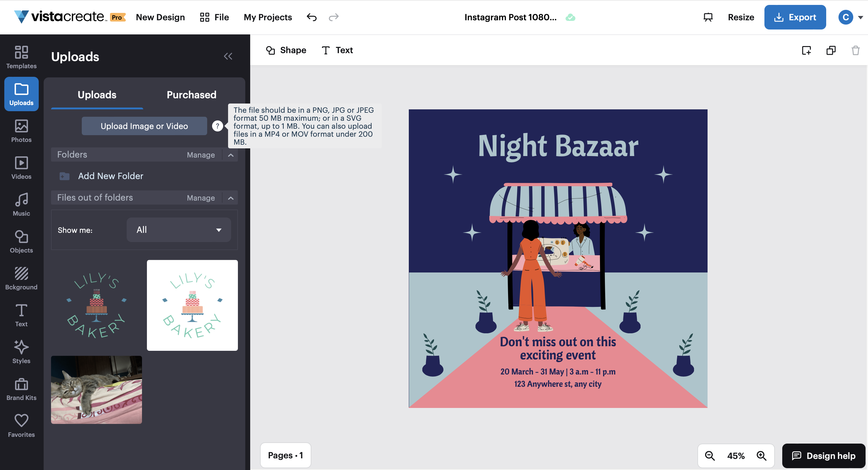The image size is (868, 470).
Task: Open the Show me All dropdown
Action: pos(179,229)
